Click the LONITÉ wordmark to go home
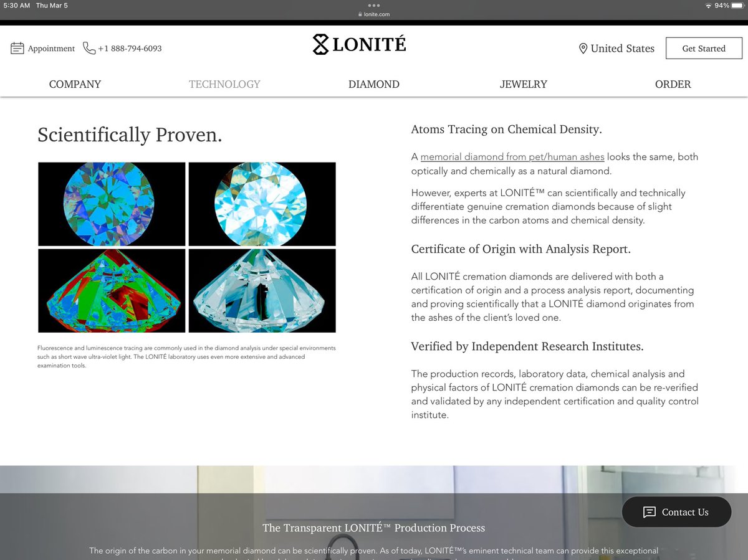Image resolution: width=748 pixels, height=560 pixels. tap(369, 45)
